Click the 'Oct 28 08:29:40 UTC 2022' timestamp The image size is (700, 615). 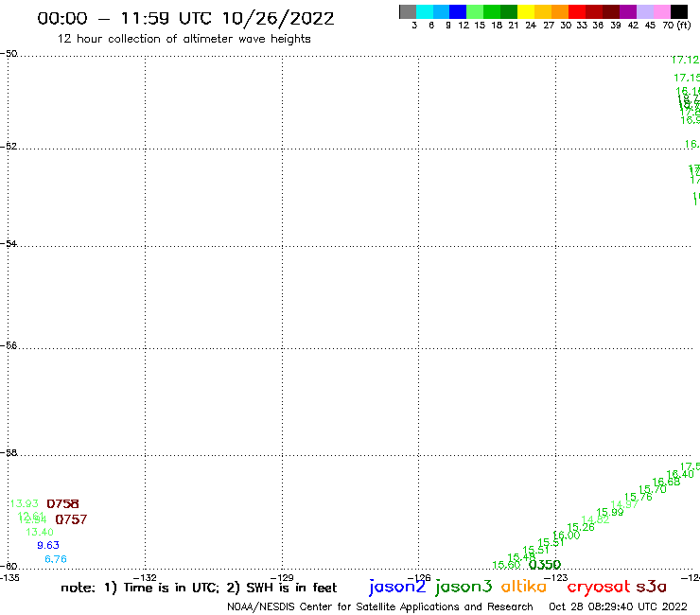(x=618, y=606)
